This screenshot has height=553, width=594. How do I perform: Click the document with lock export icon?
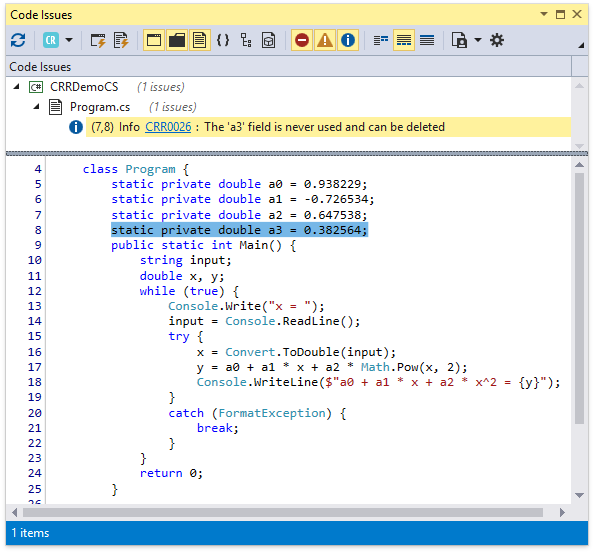tap(459, 40)
